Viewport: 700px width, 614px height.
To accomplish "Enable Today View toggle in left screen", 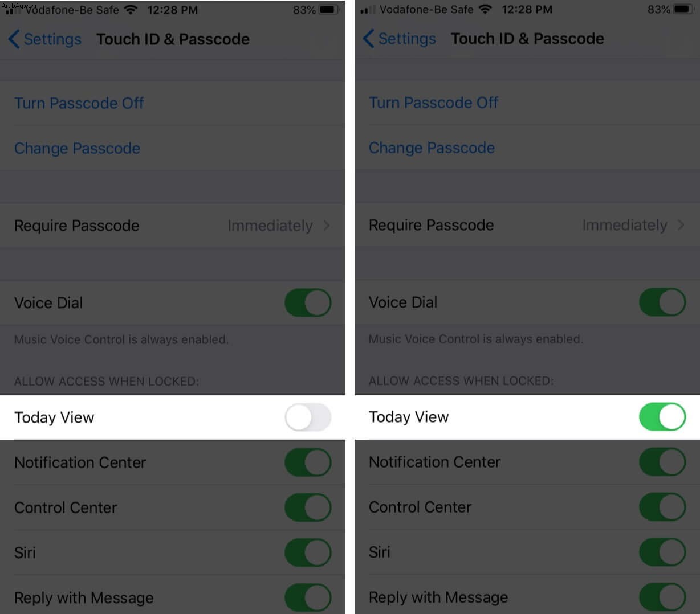I will tap(308, 417).
